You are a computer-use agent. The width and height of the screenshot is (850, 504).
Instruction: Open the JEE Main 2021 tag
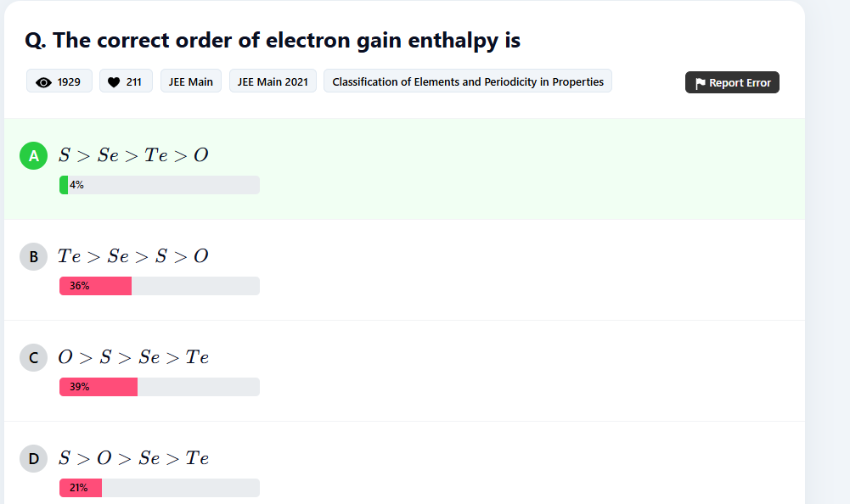(273, 81)
